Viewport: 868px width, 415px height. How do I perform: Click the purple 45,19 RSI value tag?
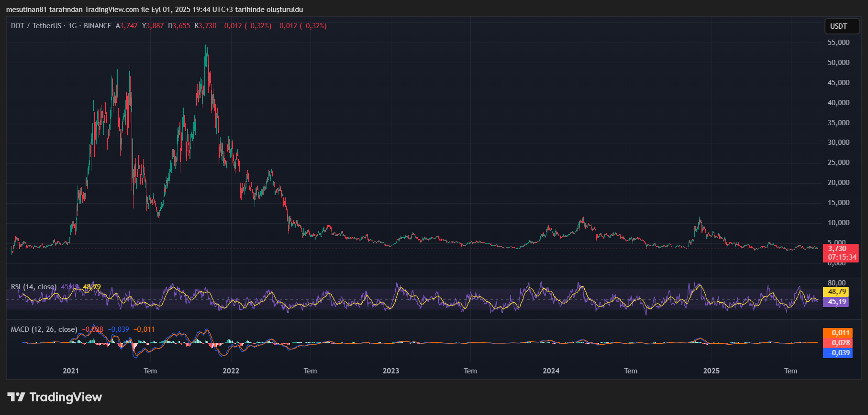pos(837,302)
